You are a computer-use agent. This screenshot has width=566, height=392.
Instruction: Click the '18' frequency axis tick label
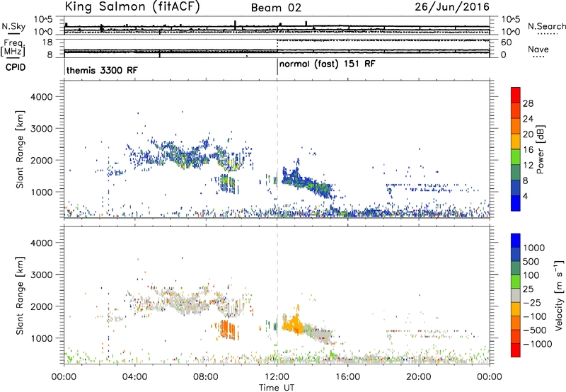pyautogui.click(x=47, y=42)
